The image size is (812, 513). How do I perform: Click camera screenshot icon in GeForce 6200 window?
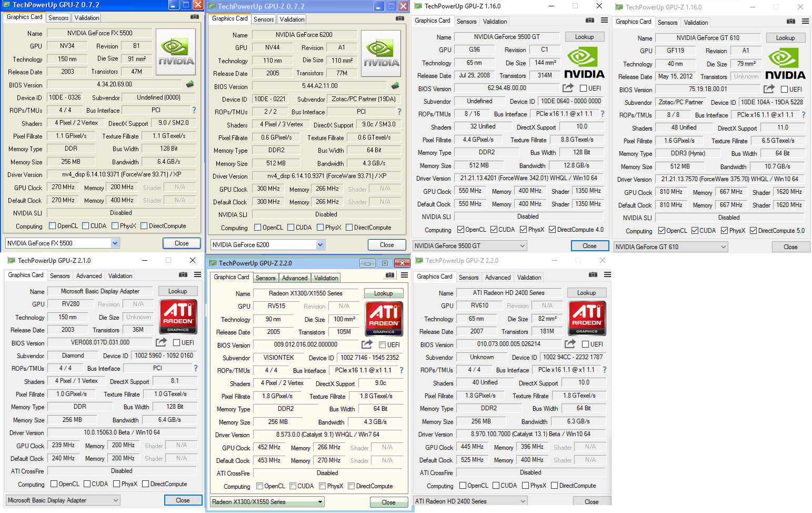[x=400, y=18]
